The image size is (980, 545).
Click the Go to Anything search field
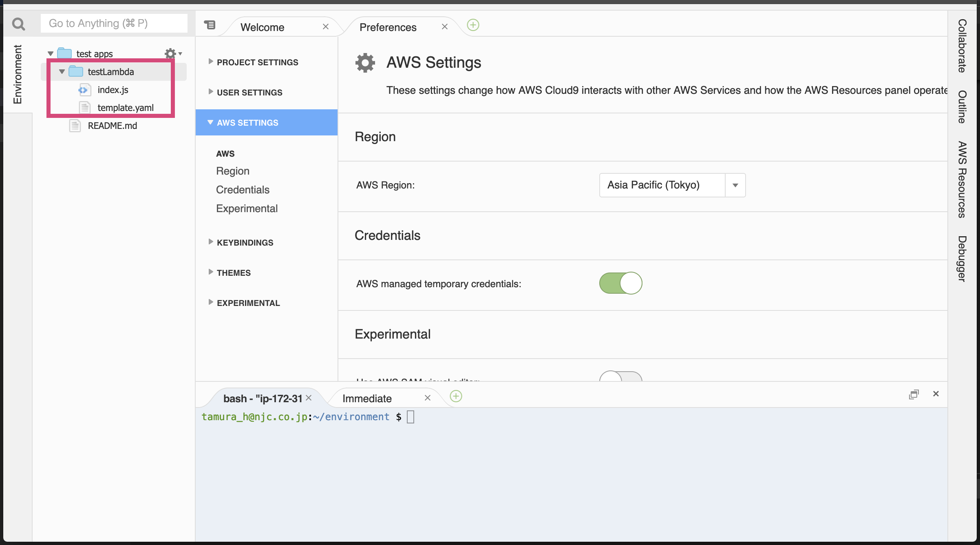coord(114,23)
